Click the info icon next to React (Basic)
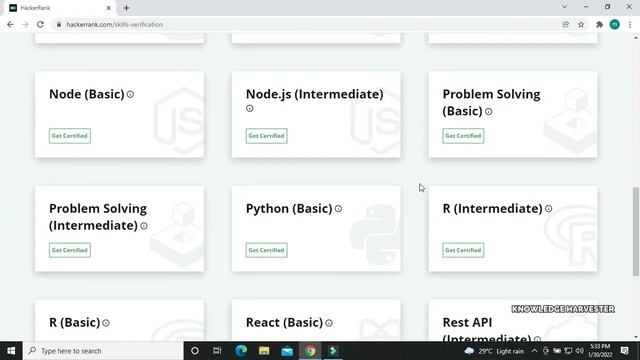This screenshot has width=640, height=360. [x=329, y=323]
